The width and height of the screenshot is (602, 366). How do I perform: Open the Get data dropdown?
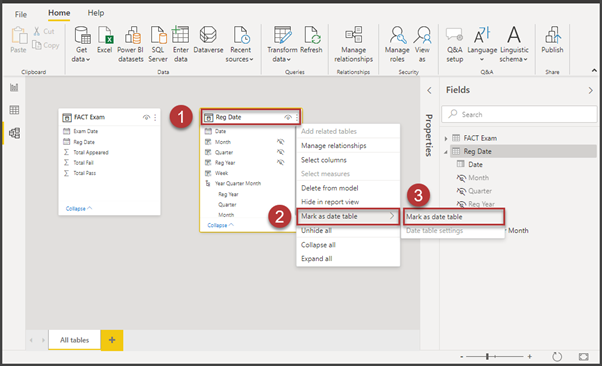81,44
